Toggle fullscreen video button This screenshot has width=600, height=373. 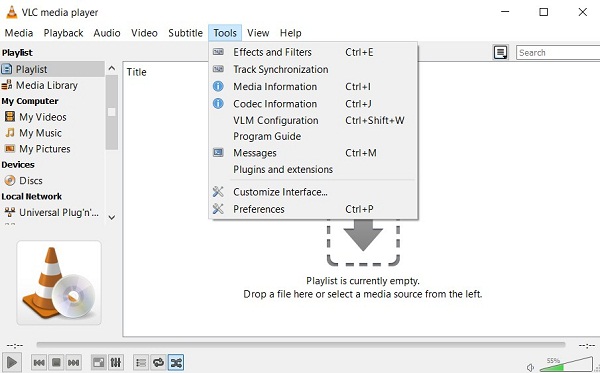(x=99, y=362)
